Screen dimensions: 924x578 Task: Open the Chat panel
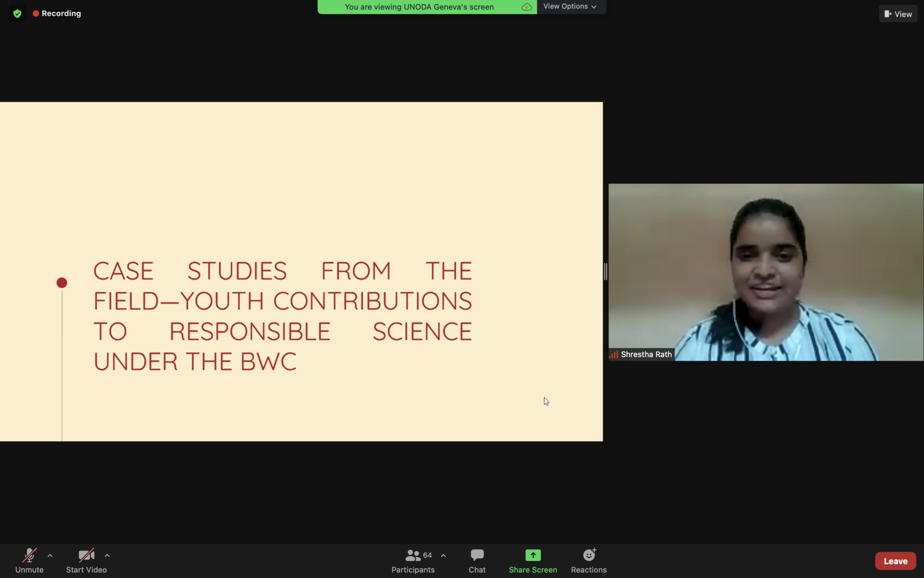coord(477,560)
